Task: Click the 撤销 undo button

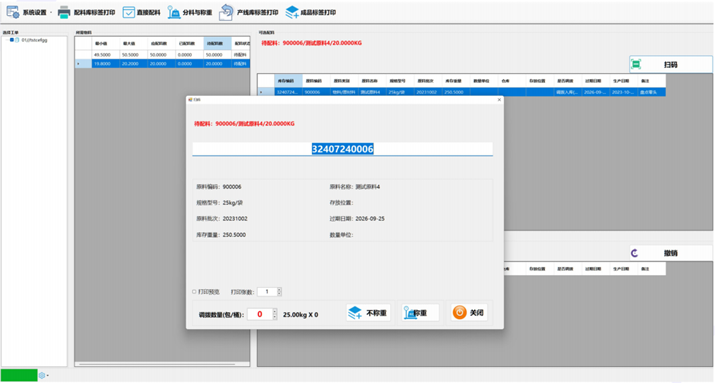Action: point(670,253)
